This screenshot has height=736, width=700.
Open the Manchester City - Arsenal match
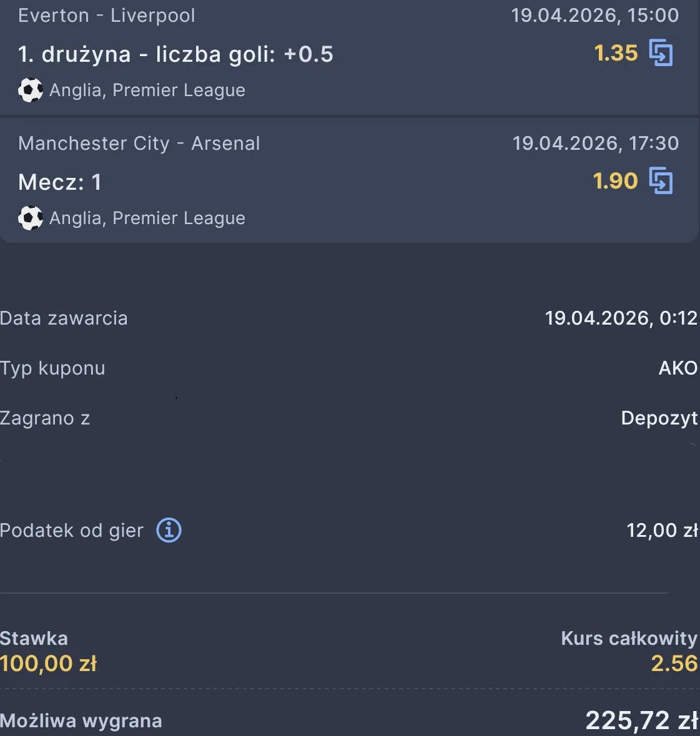139,144
